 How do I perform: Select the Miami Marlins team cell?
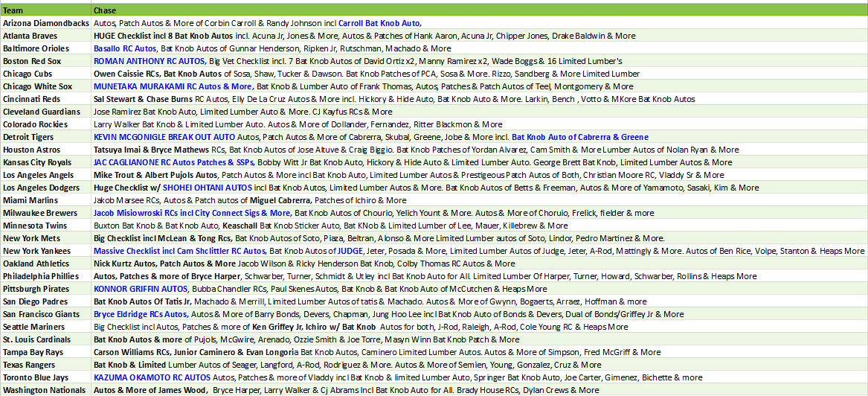[x=45, y=200]
